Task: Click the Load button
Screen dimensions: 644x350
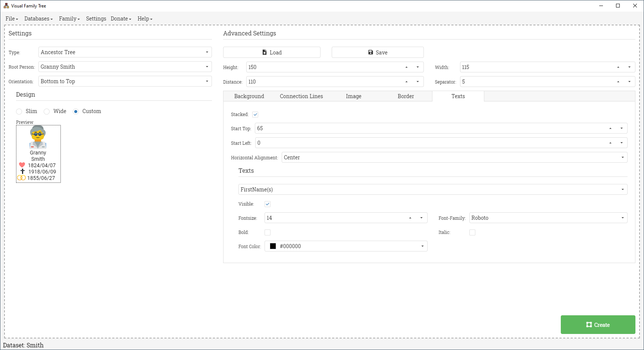Action: click(x=272, y=52)
